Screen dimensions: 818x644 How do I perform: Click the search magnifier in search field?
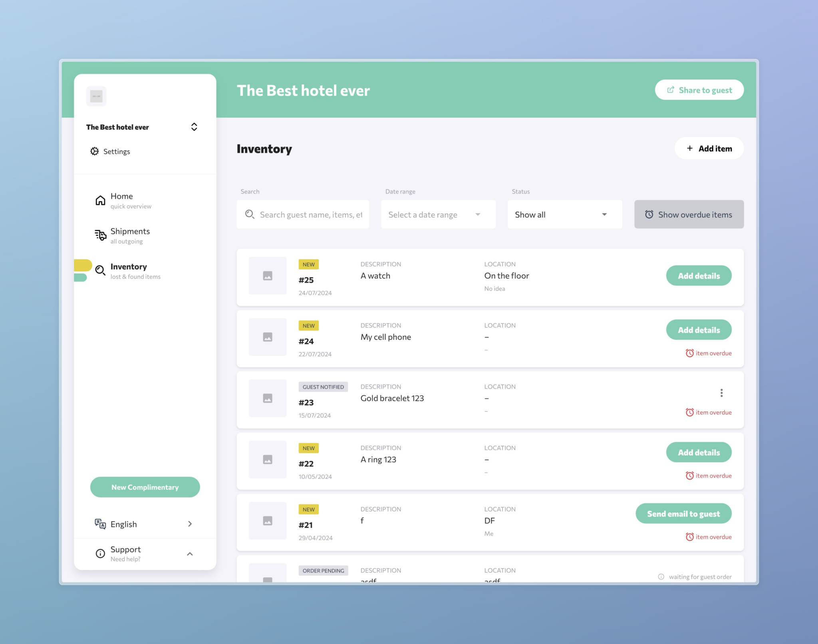(x=250, y=214)
